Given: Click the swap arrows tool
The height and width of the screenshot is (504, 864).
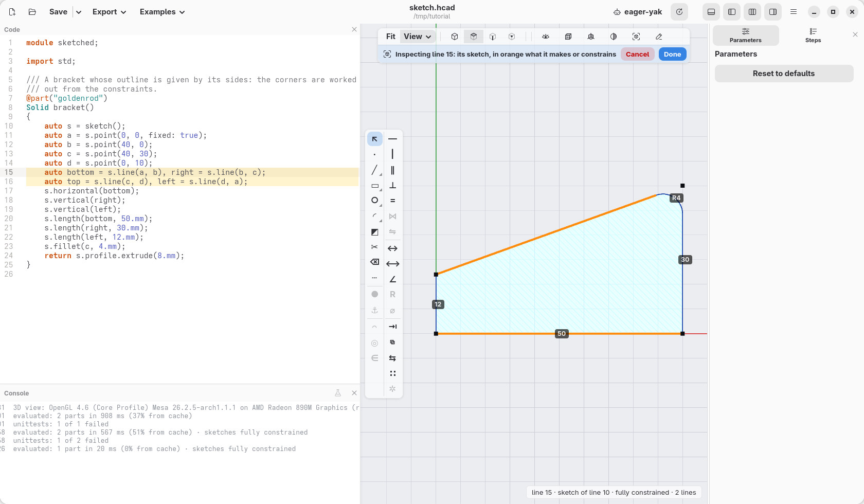Looking at the screenshot, I should (392, 358).
